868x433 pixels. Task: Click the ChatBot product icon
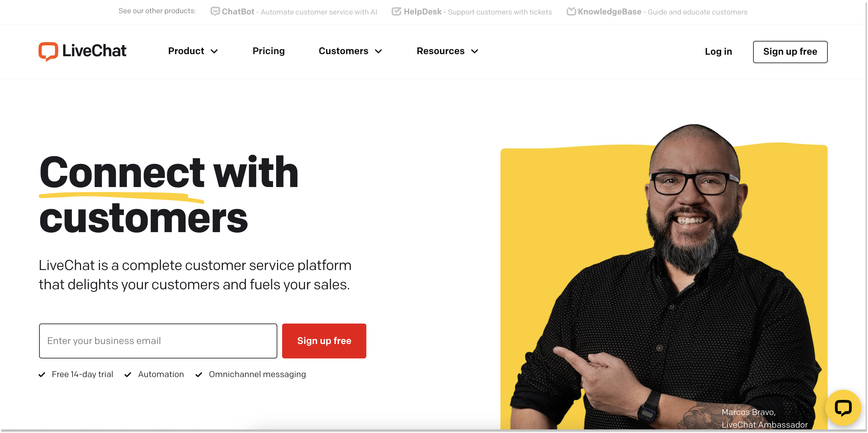click(215, 11)
